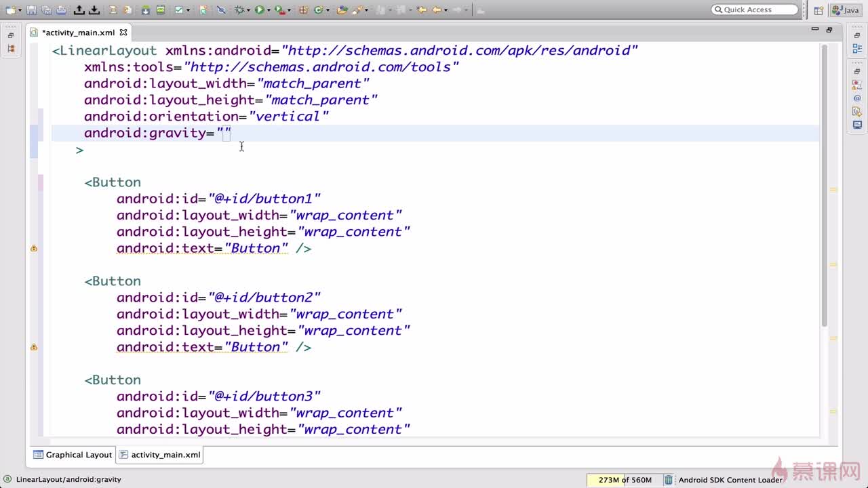Click the android:orientation "vertical" value
The width and height of the screenshot is (868, 488).
click(288, 117)
